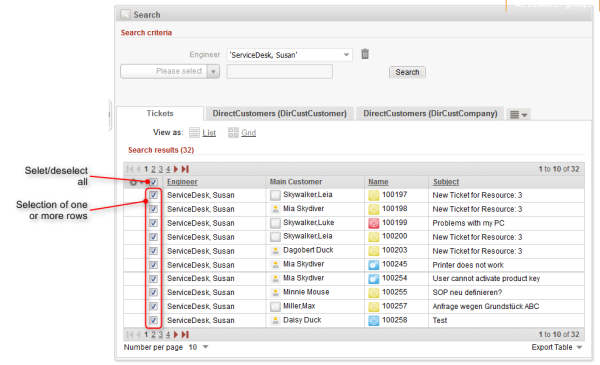Click customer icon of Minnie Mouse
Viewport: 600px width, 365px height.
(275, 293)
